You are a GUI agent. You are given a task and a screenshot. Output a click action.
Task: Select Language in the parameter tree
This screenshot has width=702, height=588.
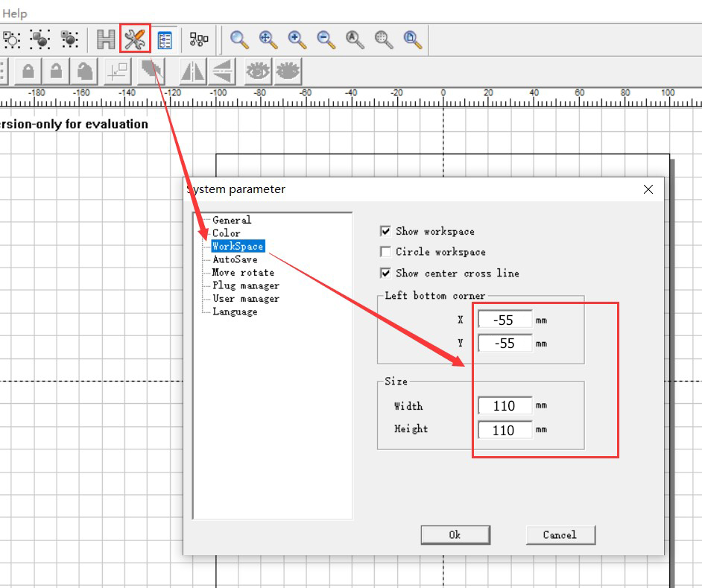click(235, 312)
